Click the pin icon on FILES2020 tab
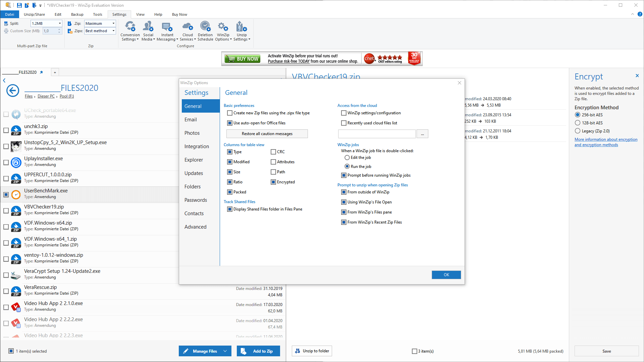 coord(42,72)
